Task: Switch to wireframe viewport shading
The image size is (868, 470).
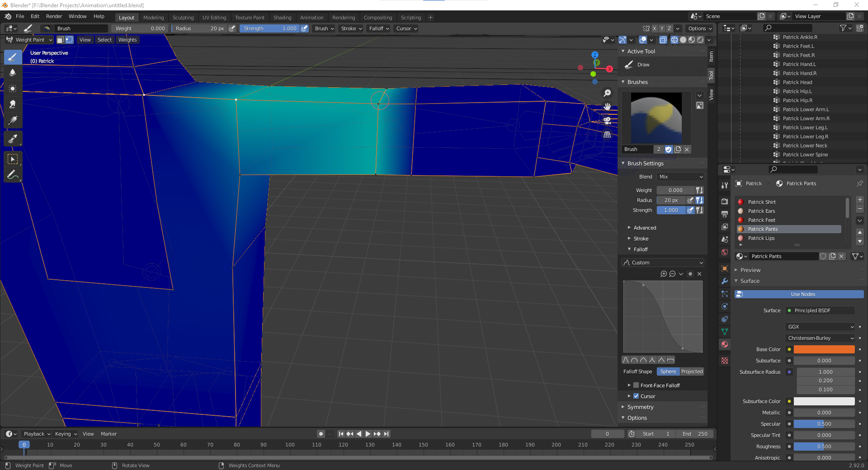Action: (675, 40)
